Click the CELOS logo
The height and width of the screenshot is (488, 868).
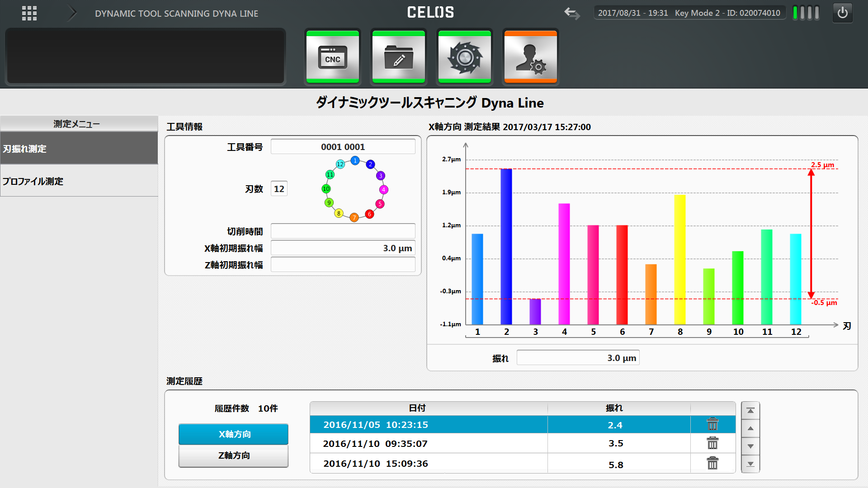(430, 12)
